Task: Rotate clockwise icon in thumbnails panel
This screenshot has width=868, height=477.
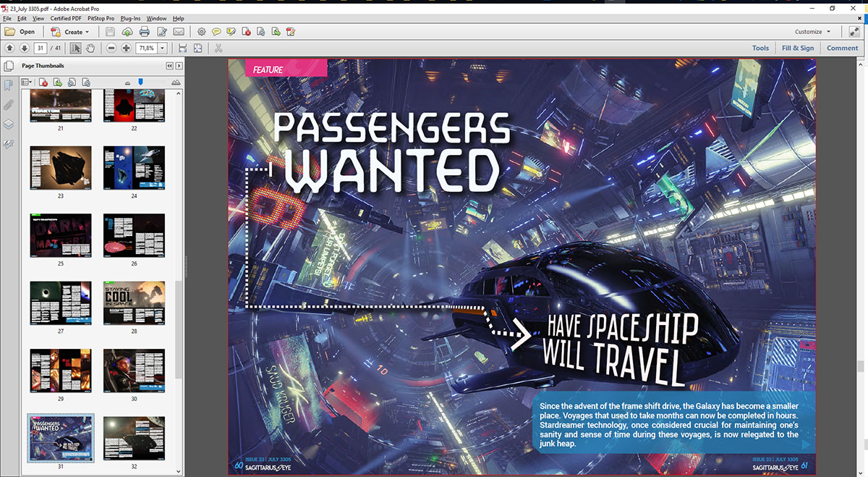Action: (x=87, y=83)
